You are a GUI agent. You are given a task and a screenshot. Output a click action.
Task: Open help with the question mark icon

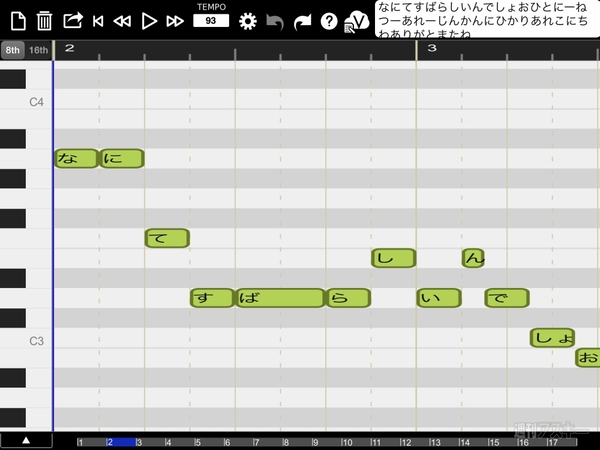(329, 21)
